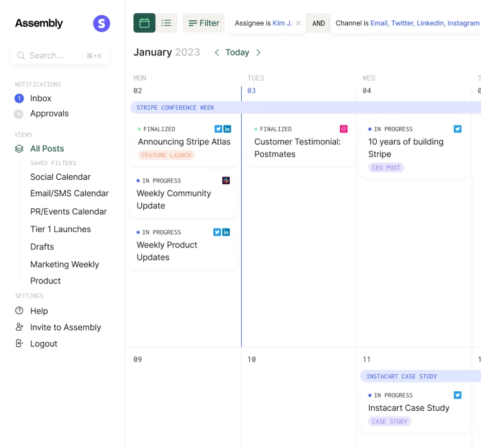Viewport: 481px width, 448px height.
Task: Click the January 2023 month heading
Action: click(167, 52)
